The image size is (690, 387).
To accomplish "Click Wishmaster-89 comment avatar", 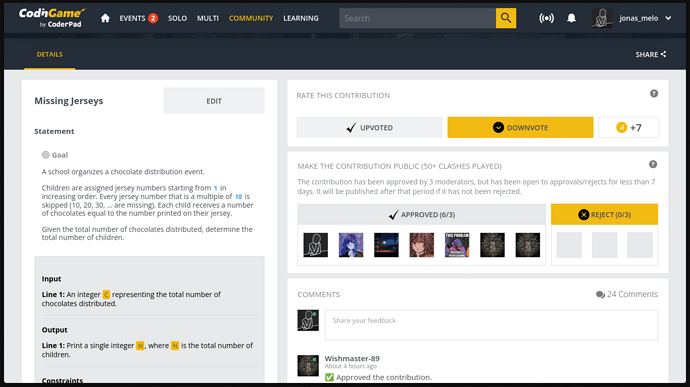I will click(308, 365).
